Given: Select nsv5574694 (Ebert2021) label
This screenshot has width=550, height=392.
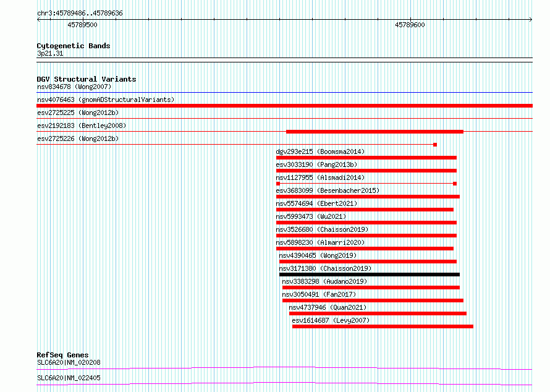Looking at the screenshot, I should (317, 203).
